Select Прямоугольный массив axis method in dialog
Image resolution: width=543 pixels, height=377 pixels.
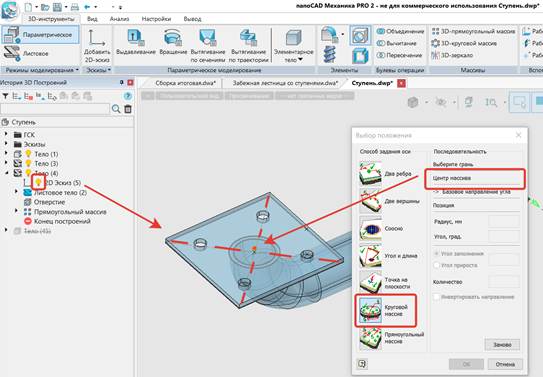[x=392, y=338]
